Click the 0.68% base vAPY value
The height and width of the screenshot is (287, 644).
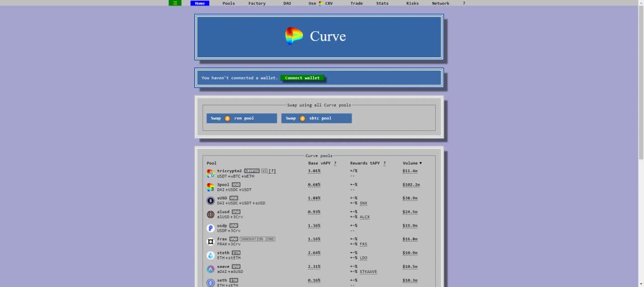(314, 185)
